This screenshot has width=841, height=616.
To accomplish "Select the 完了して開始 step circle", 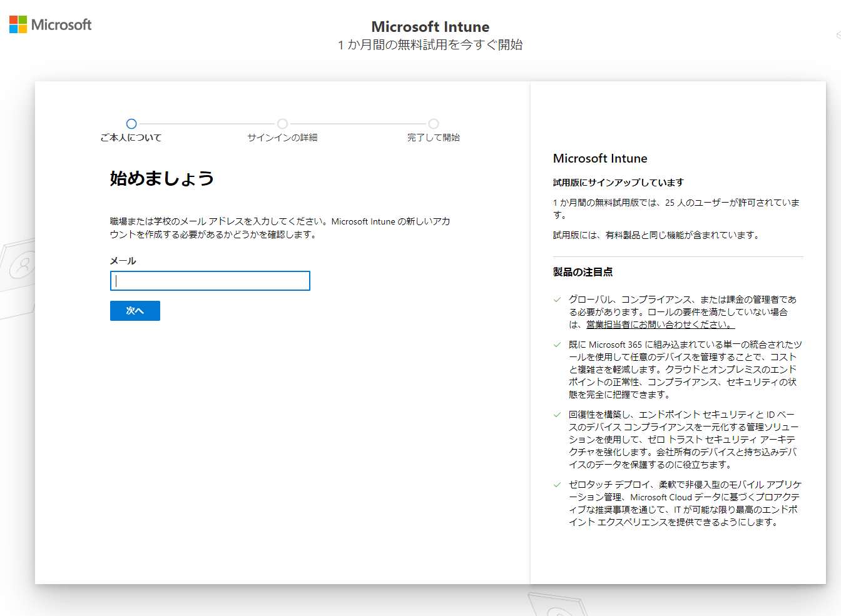I will [434, 124].
